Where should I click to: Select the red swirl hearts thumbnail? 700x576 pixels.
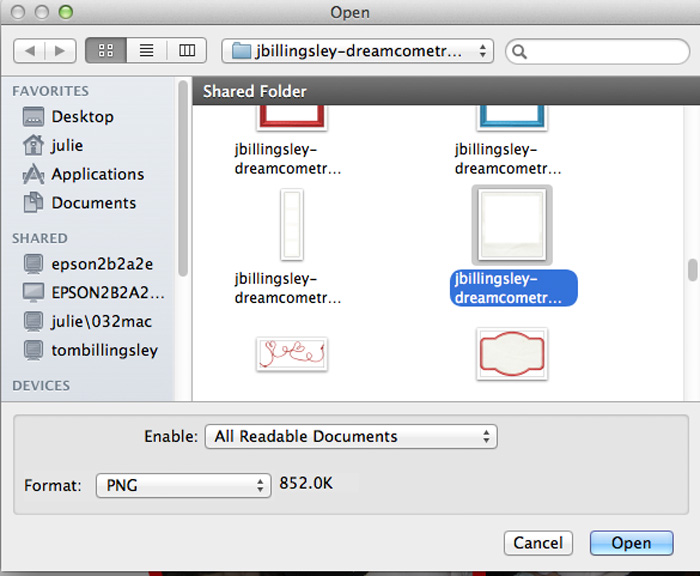pyautogui.click(x=292, y=354)
